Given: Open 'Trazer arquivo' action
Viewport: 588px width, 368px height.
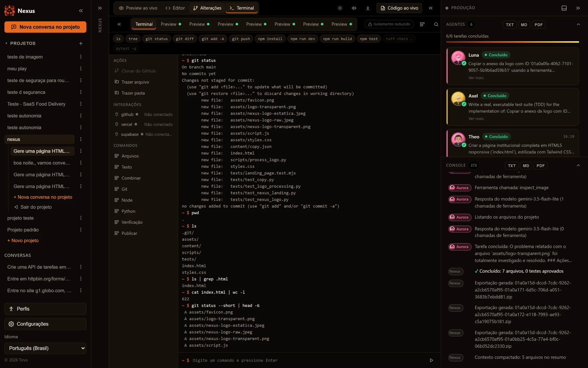Looking at the screenshot, I should click(x=132, y=82).
